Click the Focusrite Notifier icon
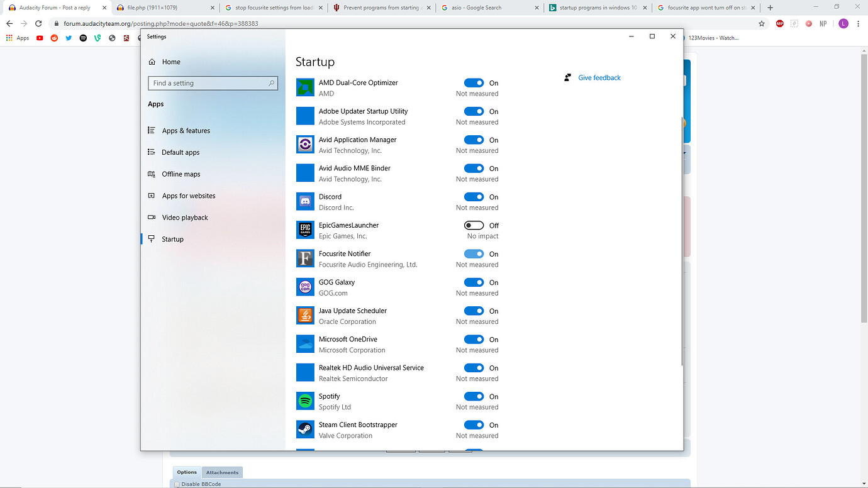868x488 pixels. point(305,258)
